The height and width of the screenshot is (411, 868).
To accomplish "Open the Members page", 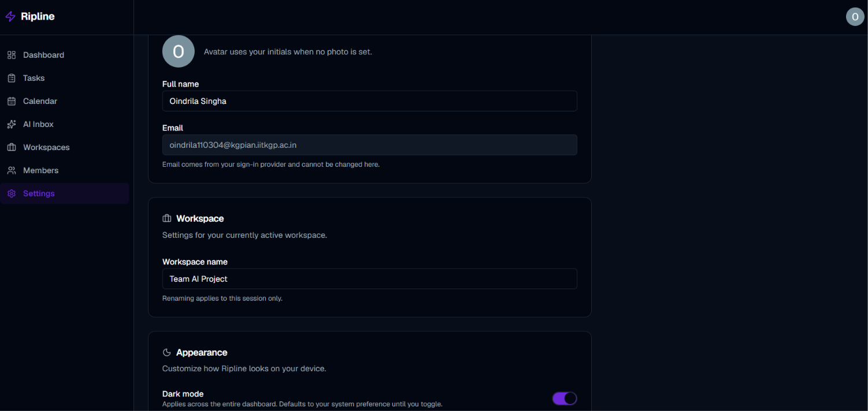I will tap(65, 170).
